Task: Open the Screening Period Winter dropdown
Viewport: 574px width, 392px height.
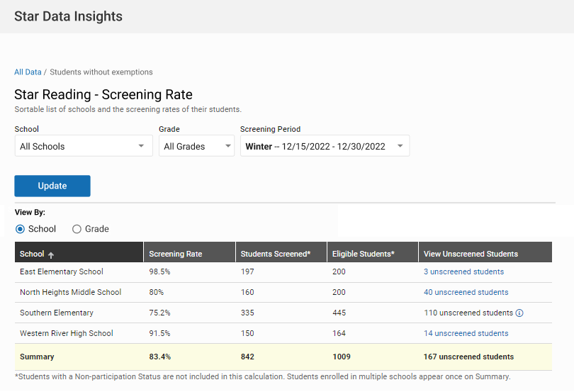Action: point(325,146)
